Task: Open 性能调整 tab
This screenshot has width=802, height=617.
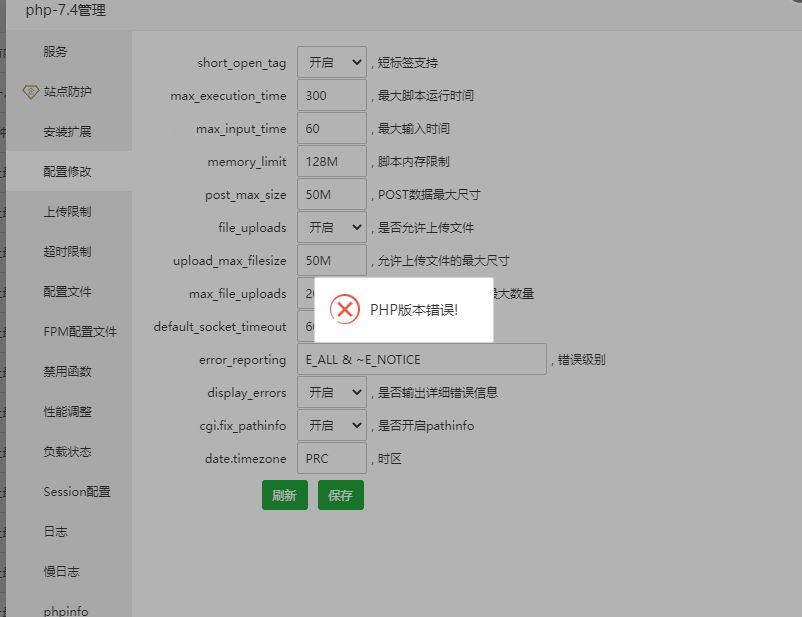Action: [x=68, y=411]
